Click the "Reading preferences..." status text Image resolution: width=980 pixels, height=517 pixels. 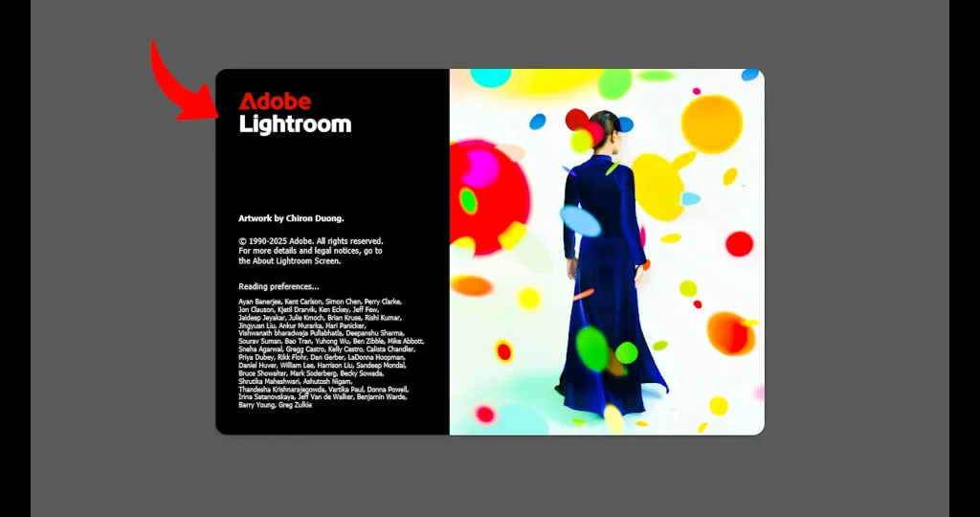278,286
